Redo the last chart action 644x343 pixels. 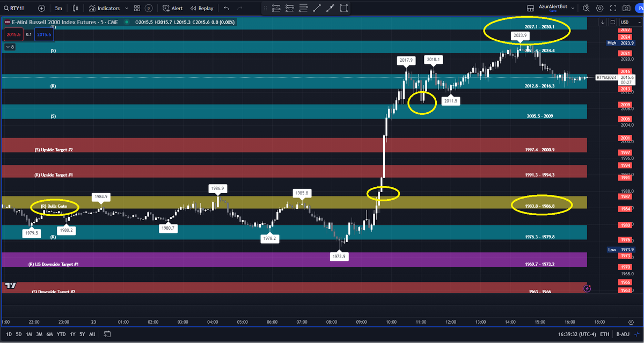(240, 8)
